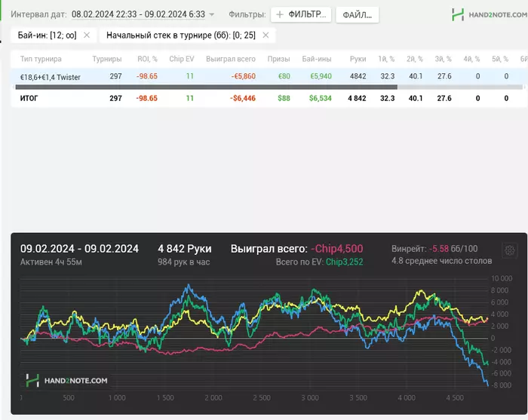The height and width of the screenshot is (420, 528).
Task: Click the Активен 4ч 55м label
Action: coord(51,262)
